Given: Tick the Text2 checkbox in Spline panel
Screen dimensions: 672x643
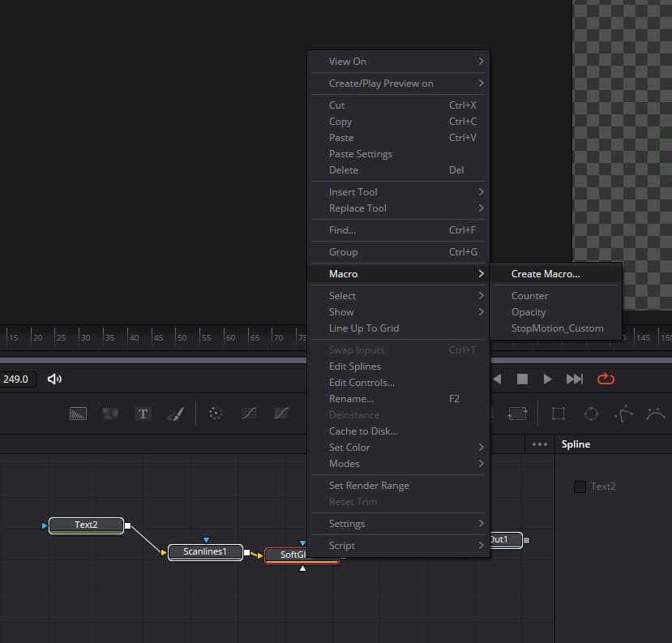Looking at the screenshot, I should 580,487.
